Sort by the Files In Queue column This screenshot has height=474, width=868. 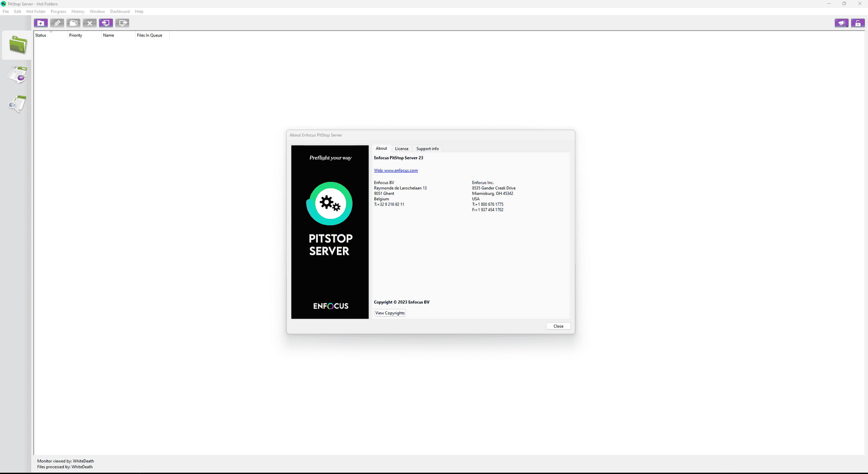tap(152, 35)
